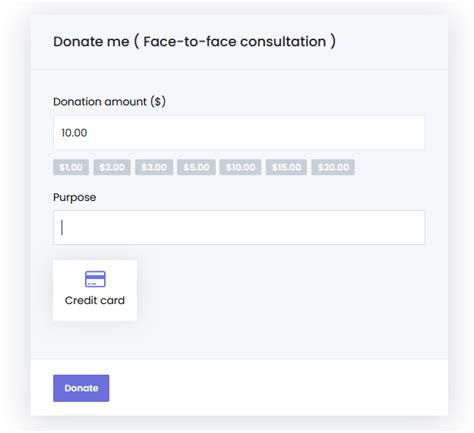Click inside the empty Purpose field

239,227
